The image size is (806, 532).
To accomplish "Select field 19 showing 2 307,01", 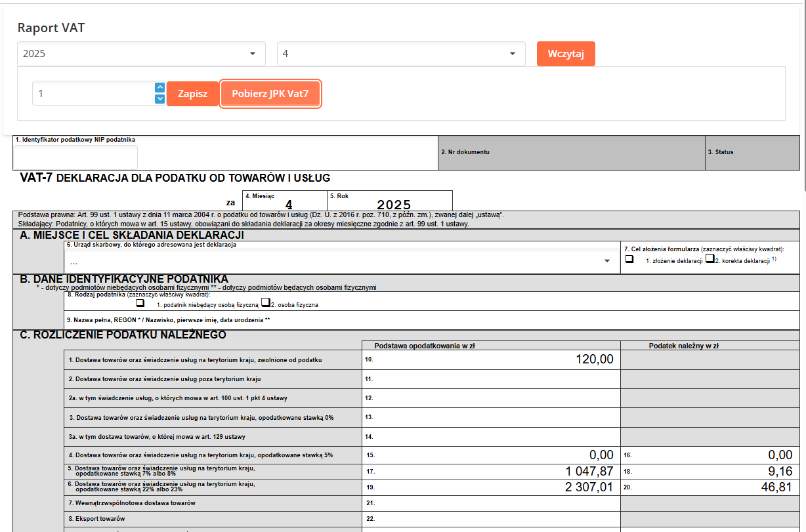I will (492, 487).
